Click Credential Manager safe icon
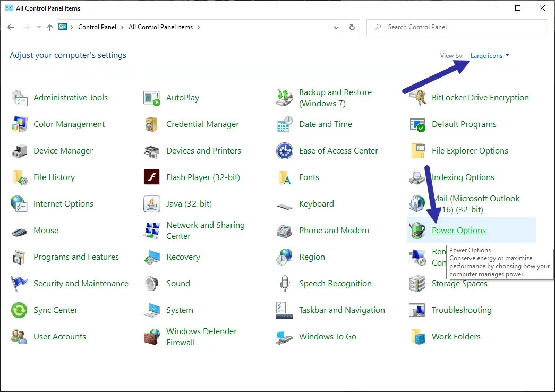The width and height of the screenshot is (555, 392). pos(152,124)
